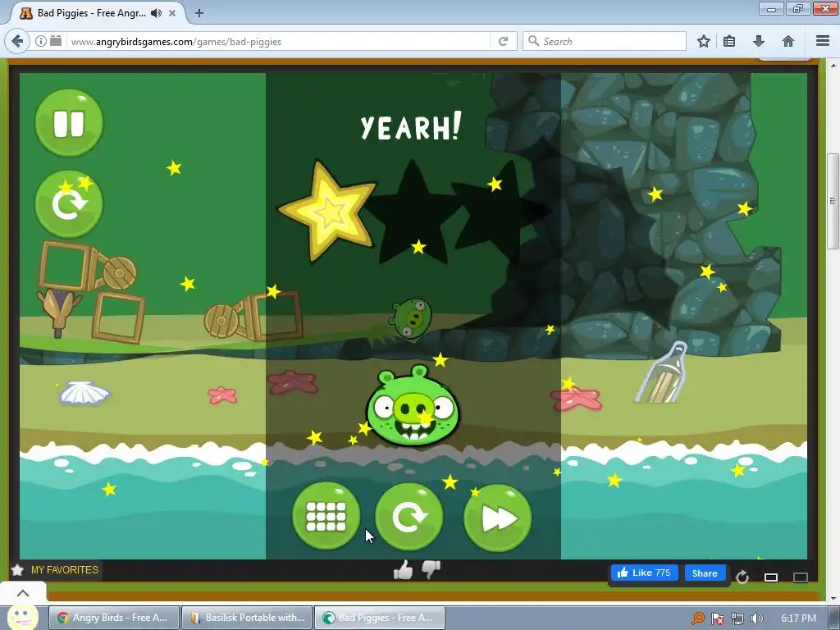Click the taskbar clock 6:17 PM
The width and height of the screenshot is (840, 630).
[x=798, y=619]
